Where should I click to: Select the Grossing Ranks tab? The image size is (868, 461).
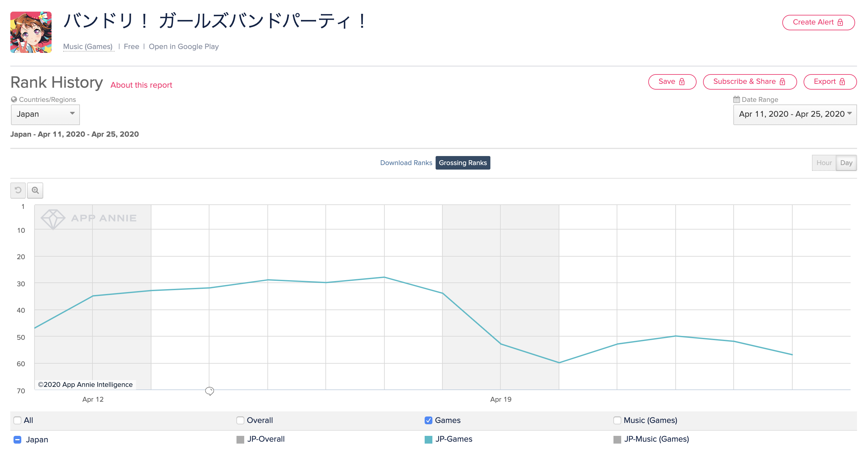pyautogui.click(x=463, y=163)
